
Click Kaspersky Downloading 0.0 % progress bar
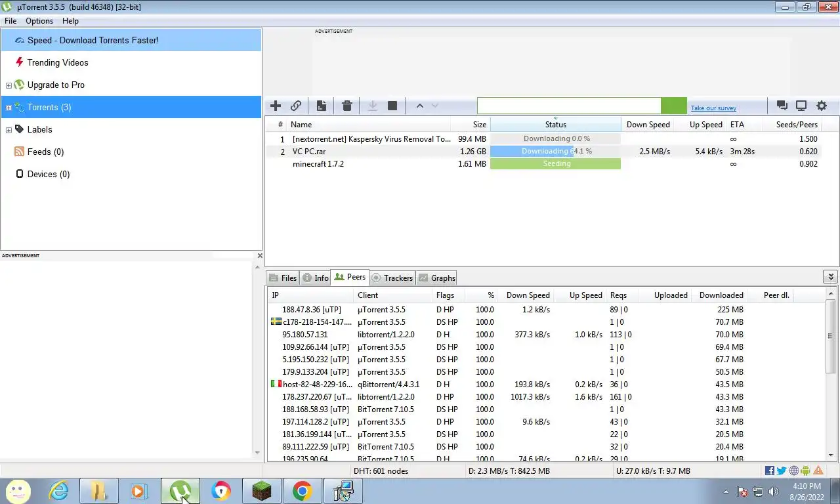tap(555, 139)
